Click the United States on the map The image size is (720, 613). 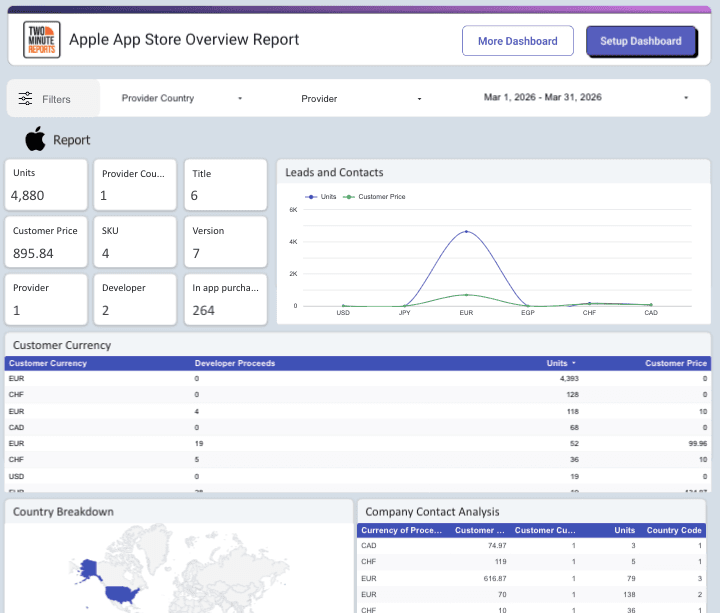pos(122,594)
